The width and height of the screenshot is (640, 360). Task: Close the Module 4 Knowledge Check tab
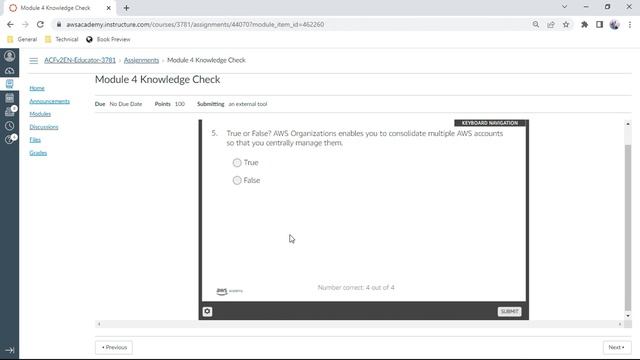click(x=109, y=8)
